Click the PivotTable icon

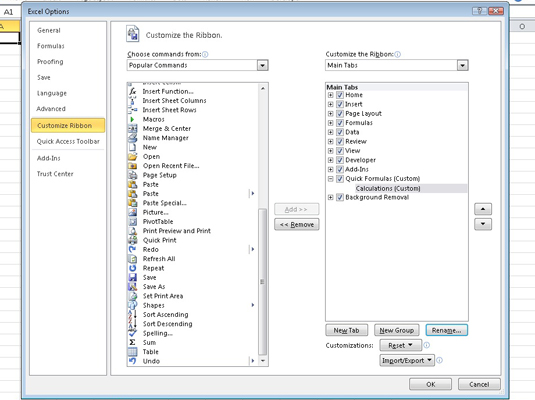click(x=132, y=222)
